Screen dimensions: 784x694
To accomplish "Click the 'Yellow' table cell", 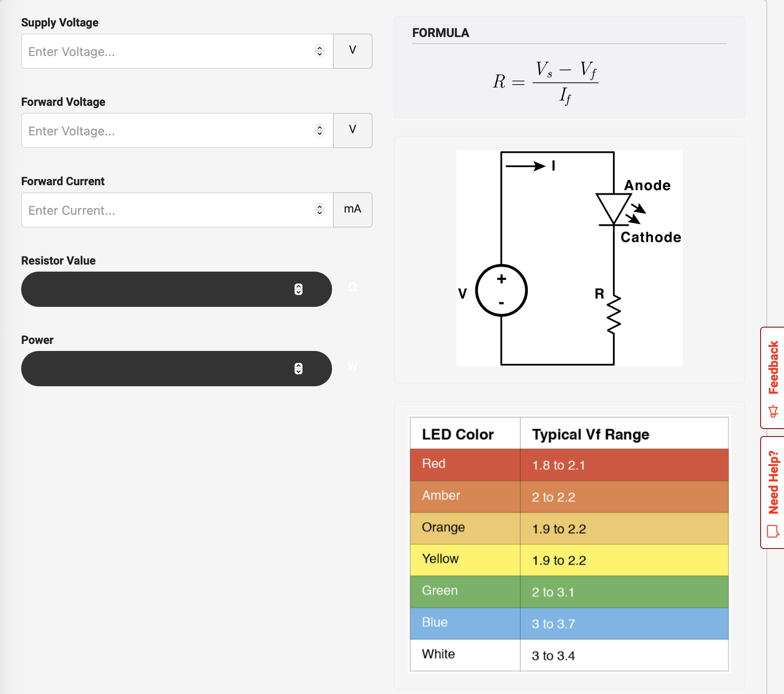I will coord(465,560).
